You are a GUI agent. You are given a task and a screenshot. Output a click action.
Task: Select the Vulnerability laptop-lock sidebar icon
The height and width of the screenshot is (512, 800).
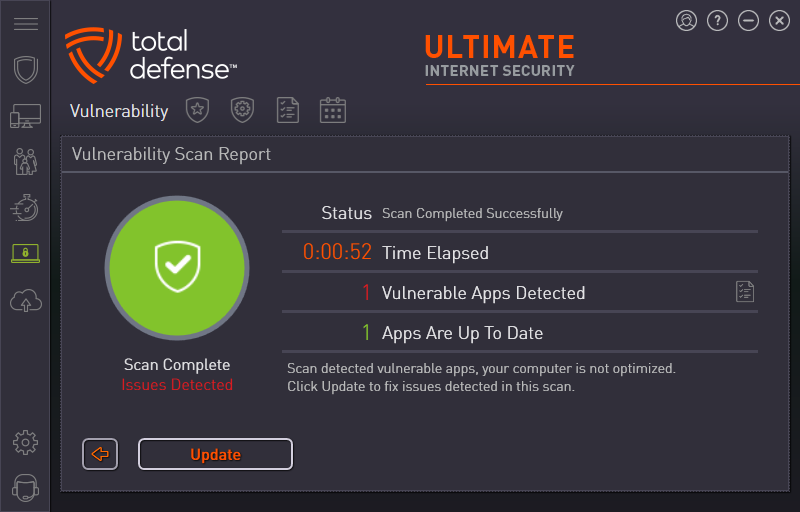(26, 253)
